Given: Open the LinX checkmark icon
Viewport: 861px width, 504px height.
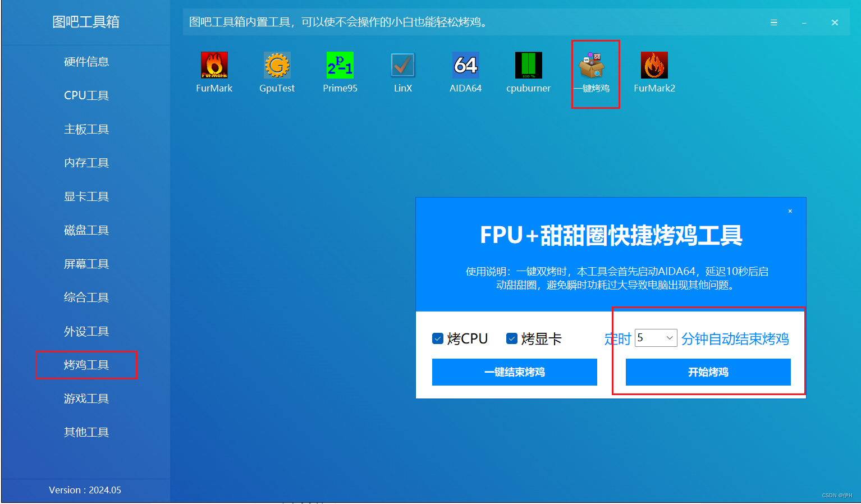Looking at the screenshot, I should point(402,65).
